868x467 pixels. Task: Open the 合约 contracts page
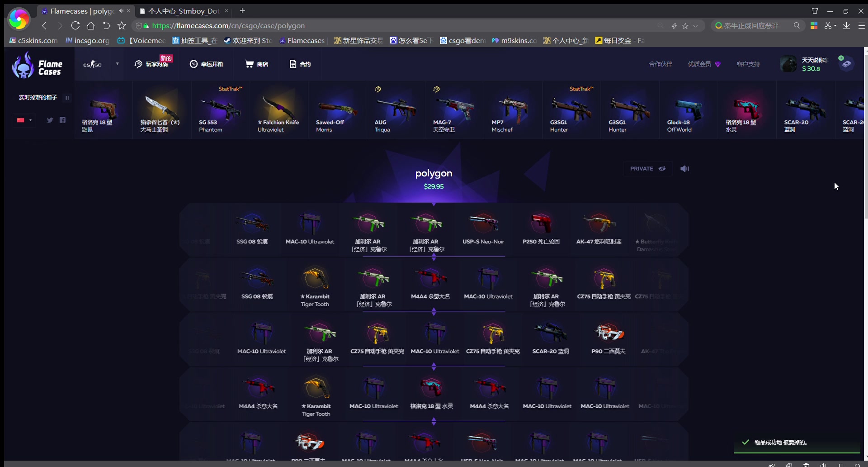[300, 64]
